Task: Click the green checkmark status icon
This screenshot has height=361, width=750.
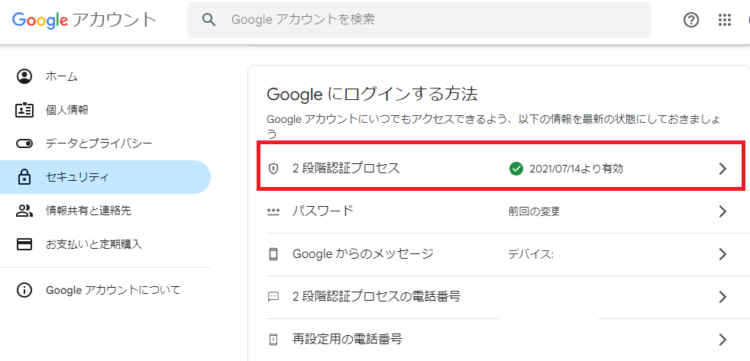Action: [516, 168]
